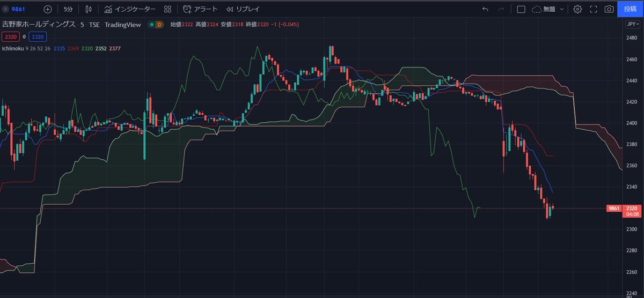Viewport: 644px width, 298px height.
Task: Take a chart snapshot with camera icon
Action: tap(609, 9)
